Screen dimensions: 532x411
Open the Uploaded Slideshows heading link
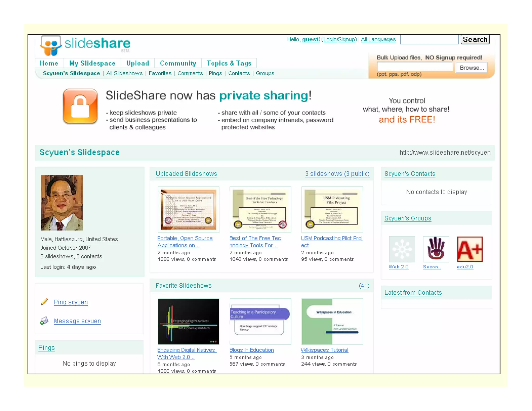pos(186,174)
